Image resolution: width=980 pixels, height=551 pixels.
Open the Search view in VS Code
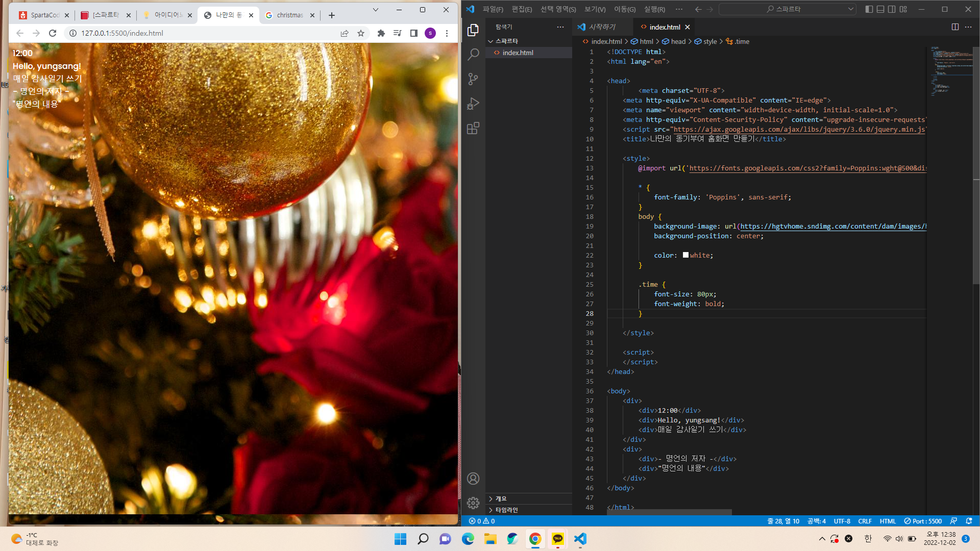473,55
